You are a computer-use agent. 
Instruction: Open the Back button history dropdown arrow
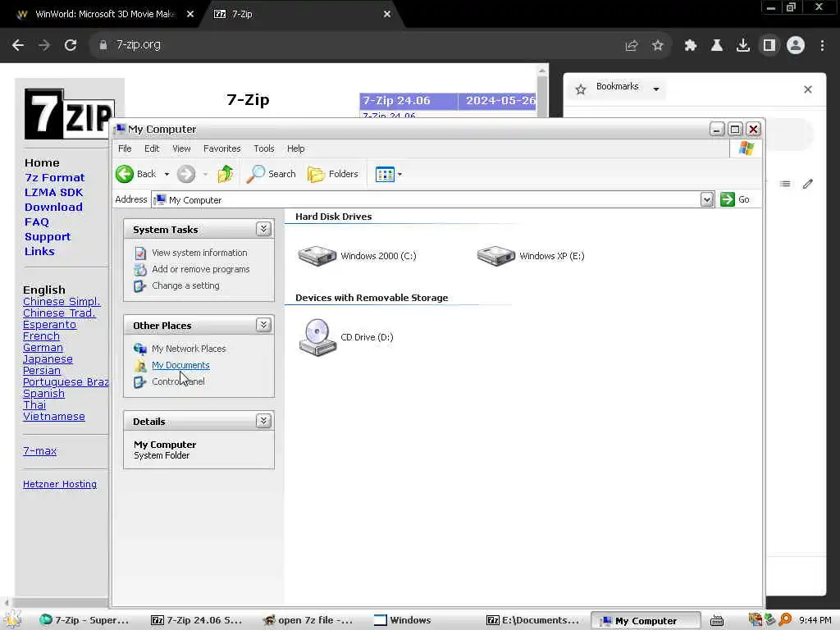pyautogui.click(x=167, y=174)
